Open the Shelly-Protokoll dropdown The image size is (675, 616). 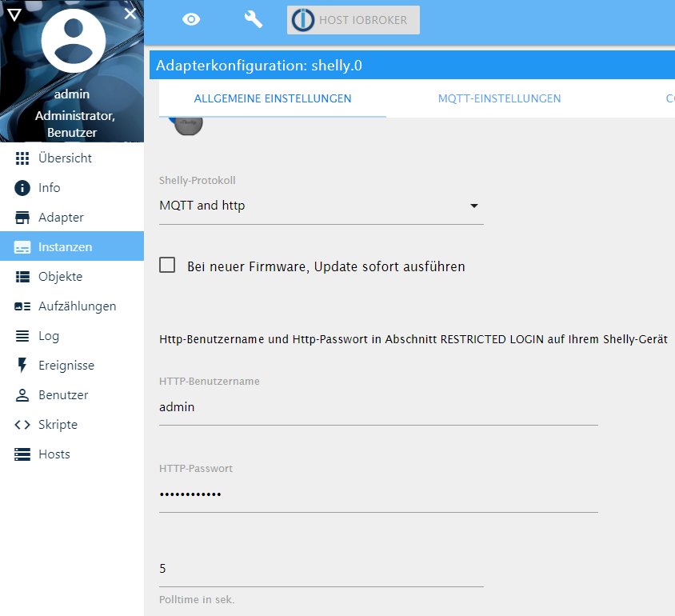coord(322,206)
